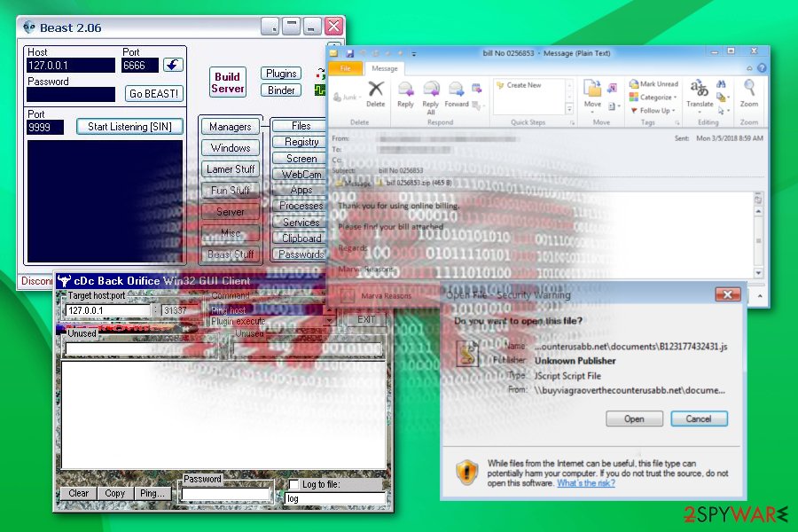
Task: Select Lamer Stuff category in Beast
Action: pyautogui.click(x=230, y=169)
